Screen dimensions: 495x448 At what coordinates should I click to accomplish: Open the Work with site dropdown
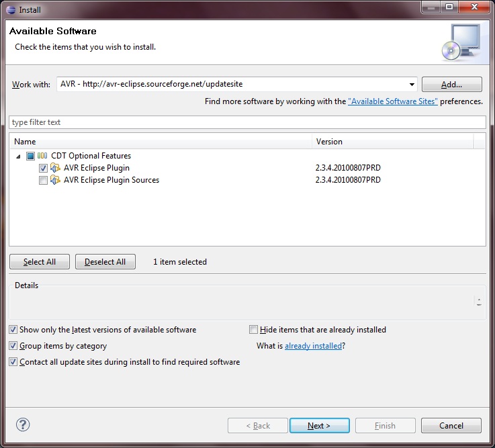pyautogui.click(x=412, y=85)
